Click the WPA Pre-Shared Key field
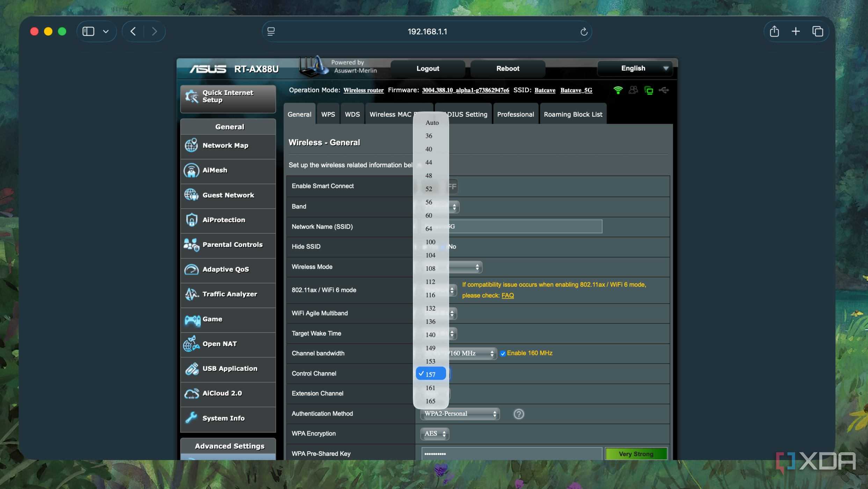Image resolution: width=868 pixels, height=489 pixels. tap(512, 454)
